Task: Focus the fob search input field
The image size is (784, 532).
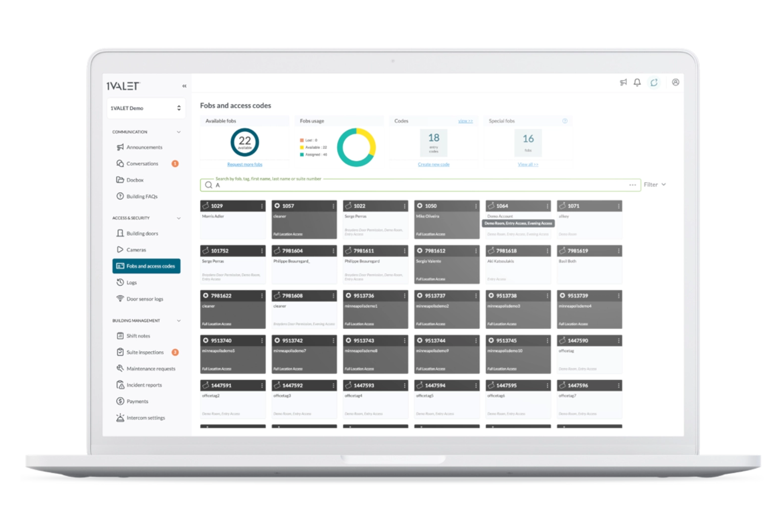Action: [x=421, y=185]
